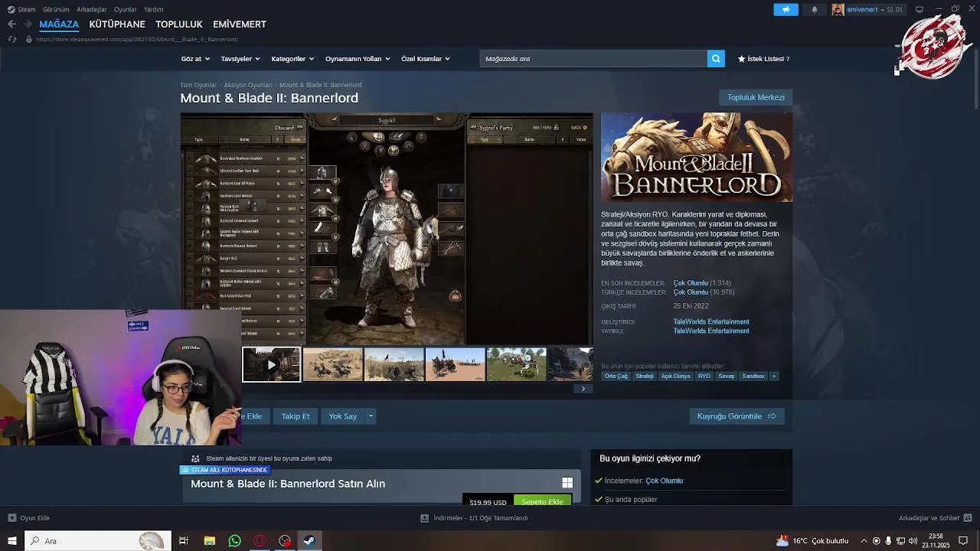Open Arkadaşlar ve Sohbet chat icon
The height and width of the screenshot is (551, 980).
pos(968,518)
